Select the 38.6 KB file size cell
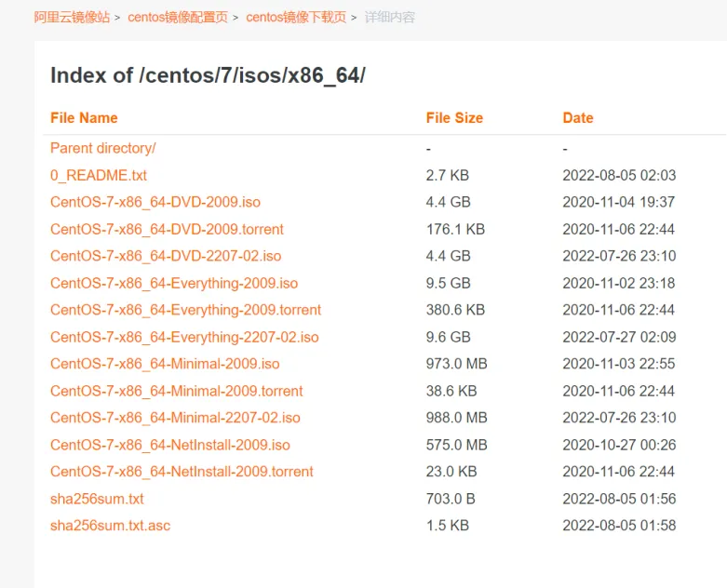This screenshot has width=727, height=588. [451, 391]
